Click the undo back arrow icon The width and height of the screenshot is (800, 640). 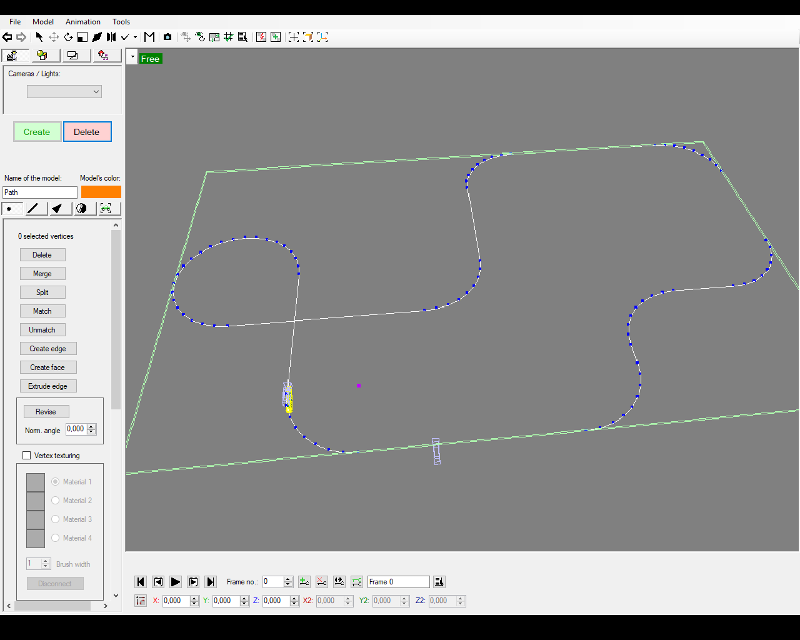point(8,37)
